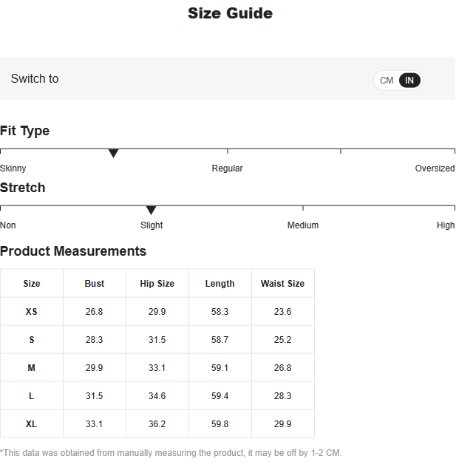Click the Regular fit label
This screenshot has width=476, height=470.
[227, 168]
